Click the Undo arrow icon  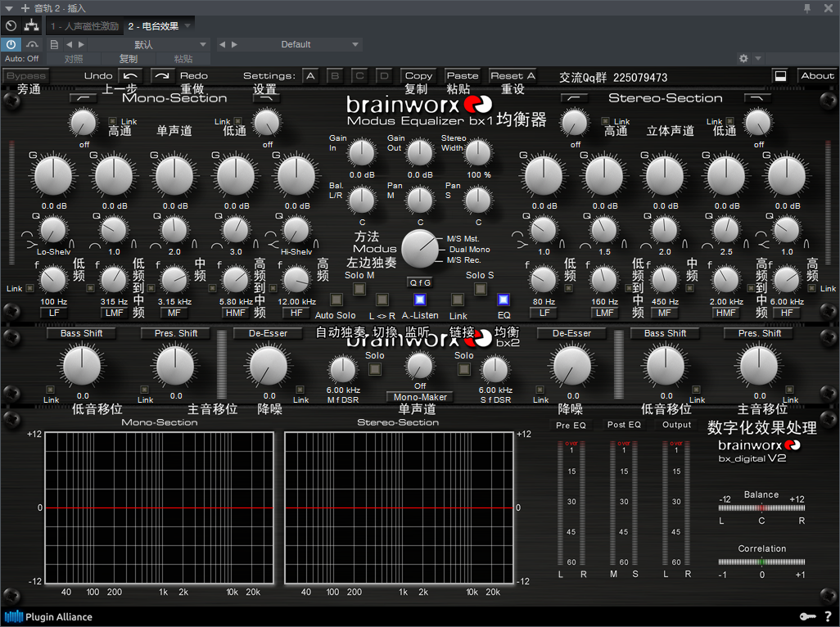(131, 76)
